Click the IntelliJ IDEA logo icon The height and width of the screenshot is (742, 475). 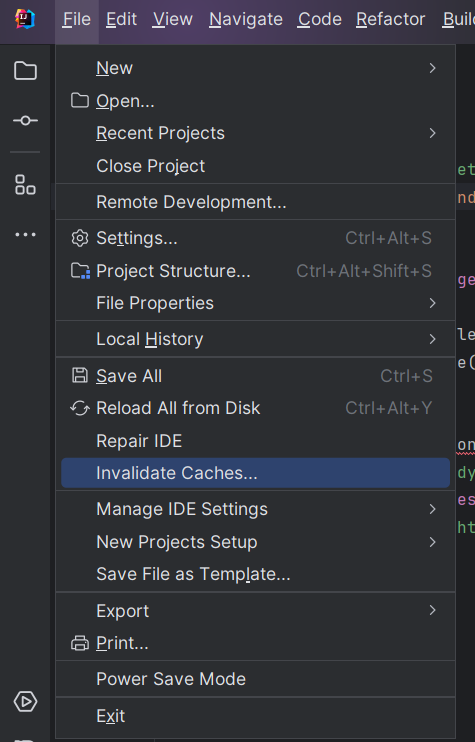coord(25,19)
